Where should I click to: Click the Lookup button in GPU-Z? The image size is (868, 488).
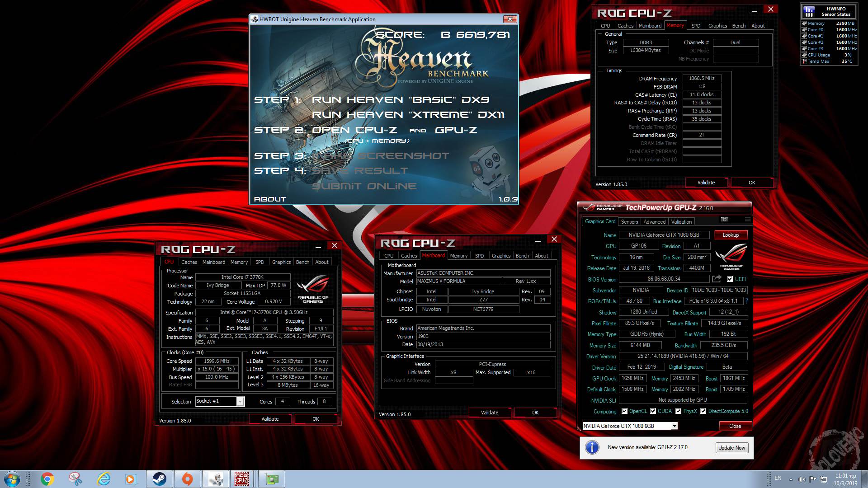click(x=731, y=235)
